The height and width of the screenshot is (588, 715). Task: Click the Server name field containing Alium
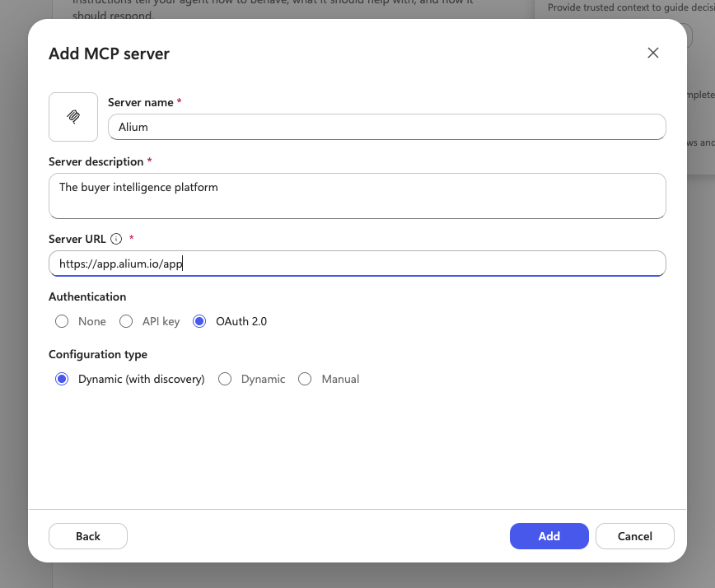(x=386, y=127)
